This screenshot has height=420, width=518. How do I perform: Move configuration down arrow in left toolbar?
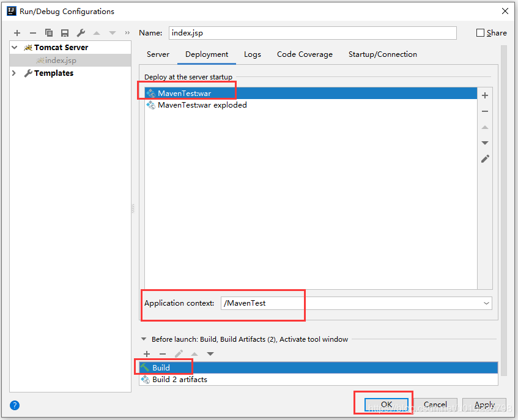[113, 33]
